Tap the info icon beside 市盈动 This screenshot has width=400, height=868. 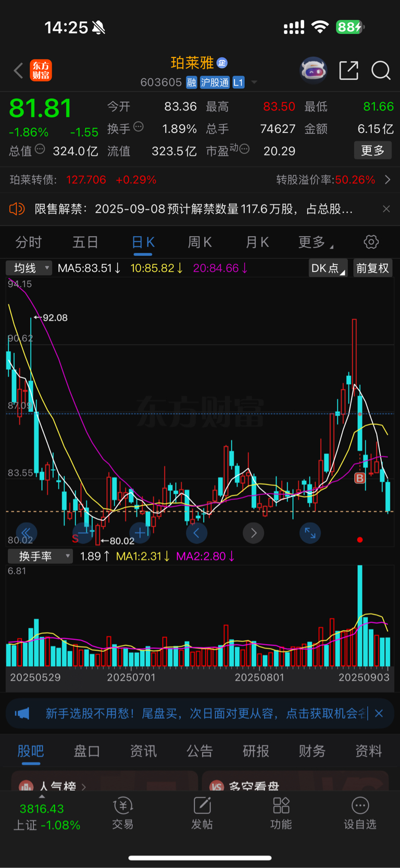point(244,150)
